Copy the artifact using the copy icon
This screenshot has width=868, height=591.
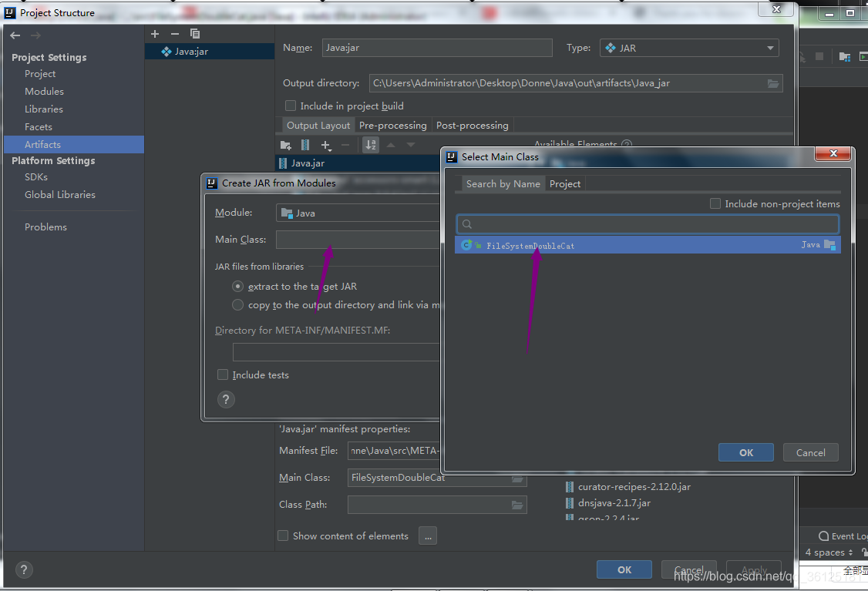click(195, 34)
